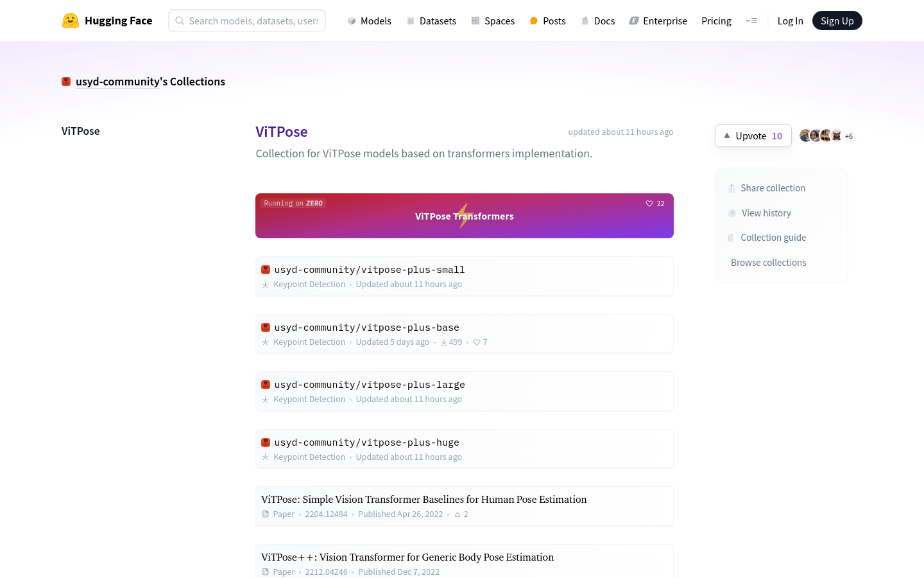Click keypoint detection icon on vitpose-plus-small
The width and height of the screenshot is (924, 578).
coord(265,285)
